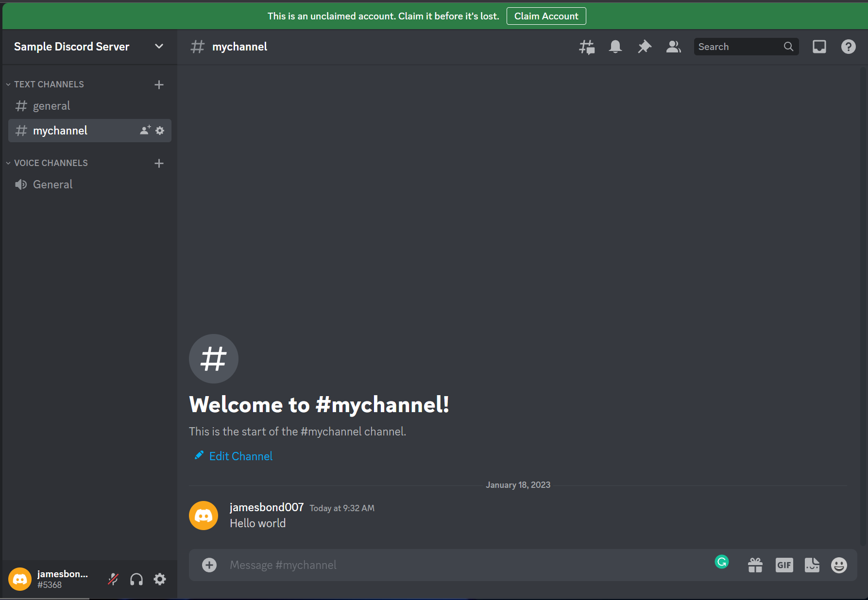Open User Settings gear

(160, 579)
